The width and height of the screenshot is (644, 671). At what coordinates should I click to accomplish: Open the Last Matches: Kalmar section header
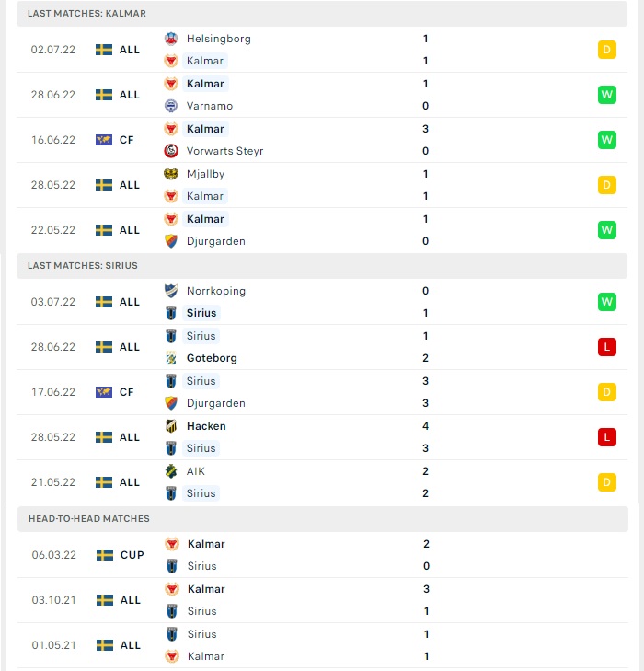point(322,13)
